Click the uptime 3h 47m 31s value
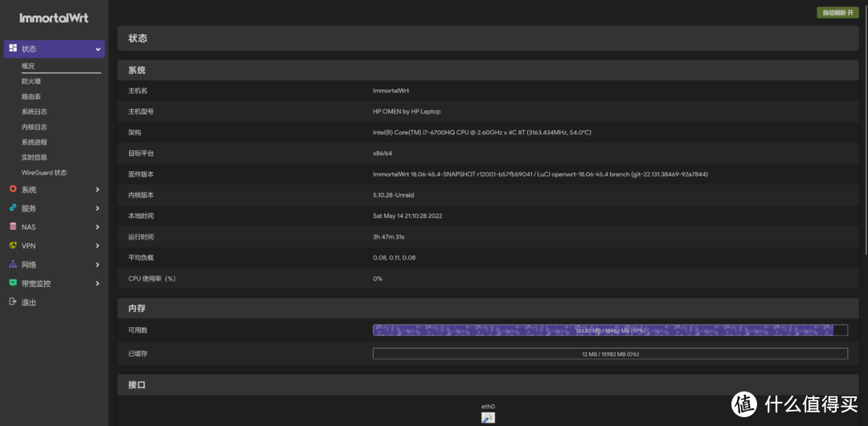 click(388, 236)
